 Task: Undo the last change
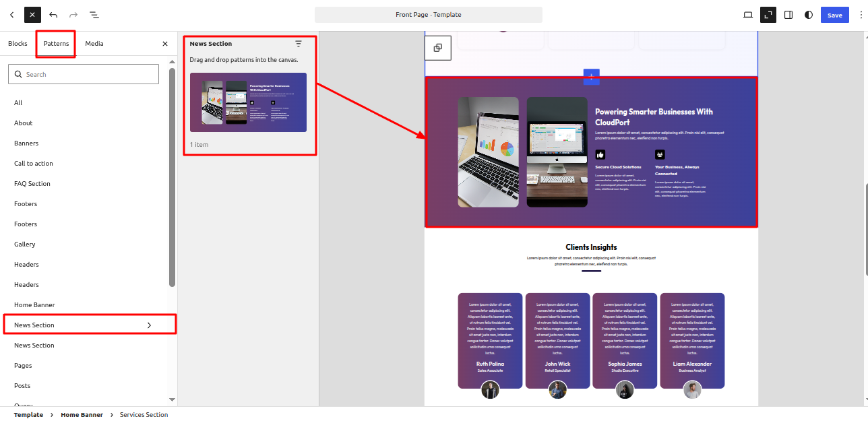coord(53,15)
